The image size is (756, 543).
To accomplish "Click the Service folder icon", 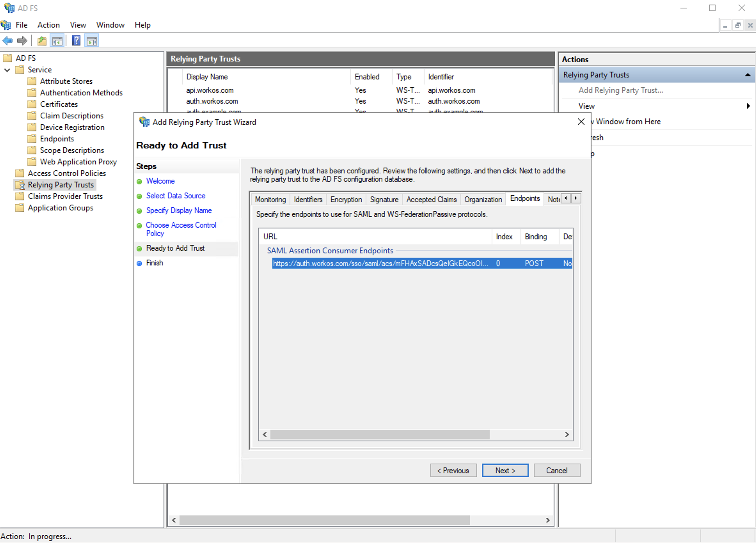I will (20, 70).
